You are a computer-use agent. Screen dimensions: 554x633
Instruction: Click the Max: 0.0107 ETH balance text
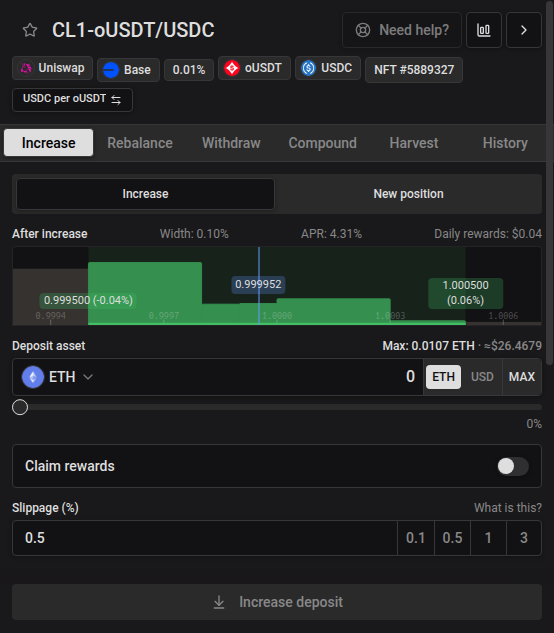(428, 346)
